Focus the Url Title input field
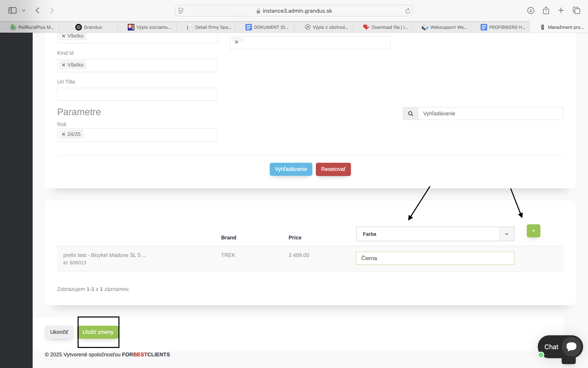This screenshot has width=588, height=368. [x=137, y=94]
